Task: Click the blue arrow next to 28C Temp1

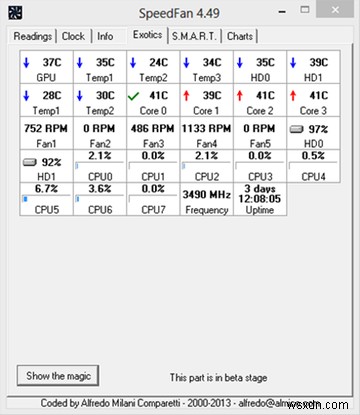Action: click(x=26, y=96)
